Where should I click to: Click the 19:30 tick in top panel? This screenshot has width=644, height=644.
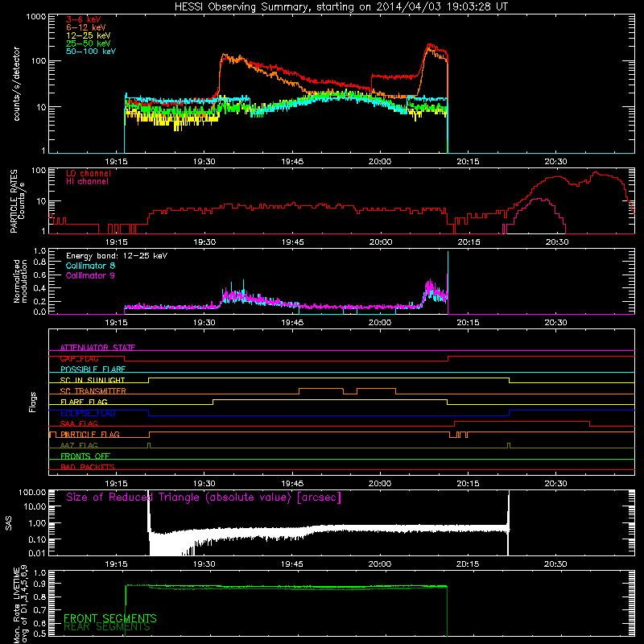tap(204, 162)
